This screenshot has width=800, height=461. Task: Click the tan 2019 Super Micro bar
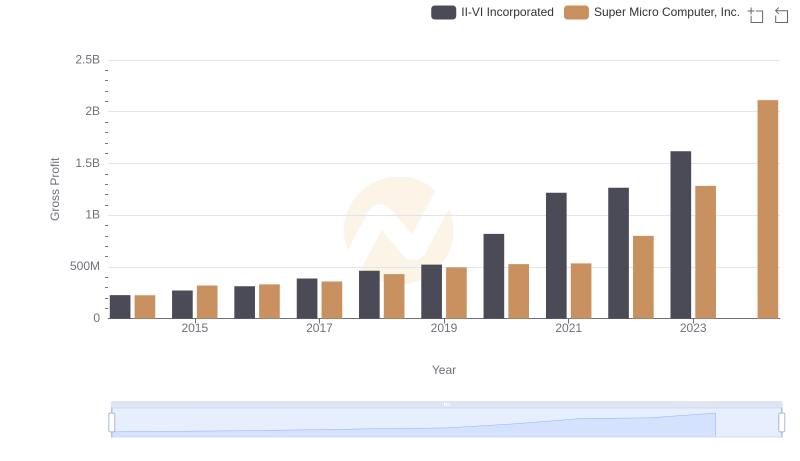(x=457, y=293)
